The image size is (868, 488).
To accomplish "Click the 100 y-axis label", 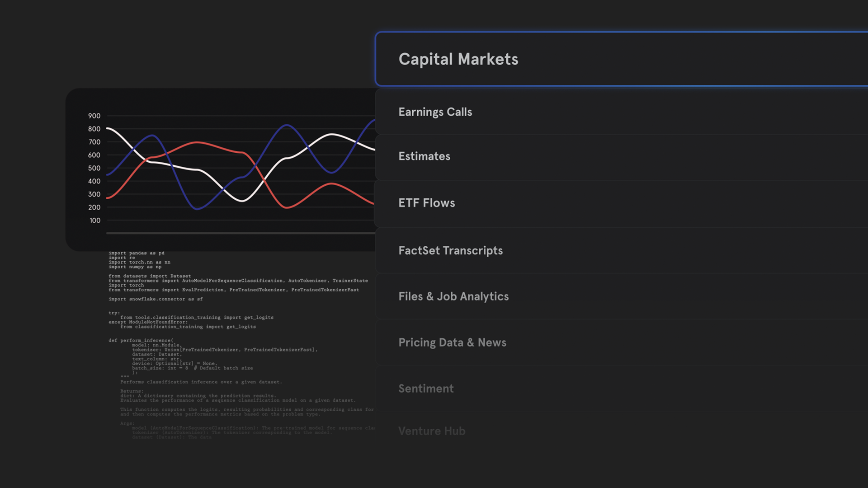I will pyautogui.click(x=95, y=221).
